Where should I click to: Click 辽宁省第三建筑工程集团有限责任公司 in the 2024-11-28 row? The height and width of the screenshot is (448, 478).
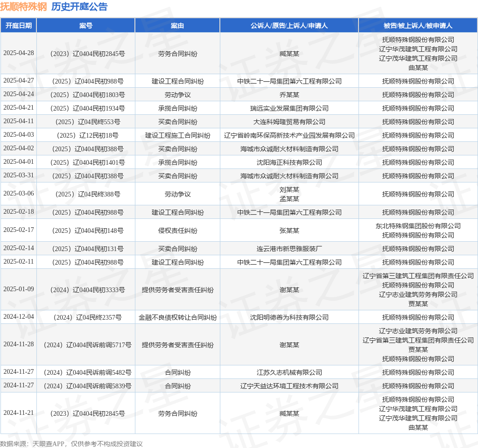418,340
